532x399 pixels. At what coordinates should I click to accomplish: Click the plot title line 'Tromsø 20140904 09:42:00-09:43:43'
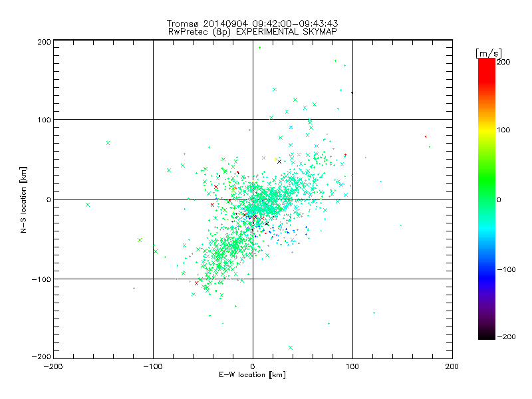coord(252,23)
